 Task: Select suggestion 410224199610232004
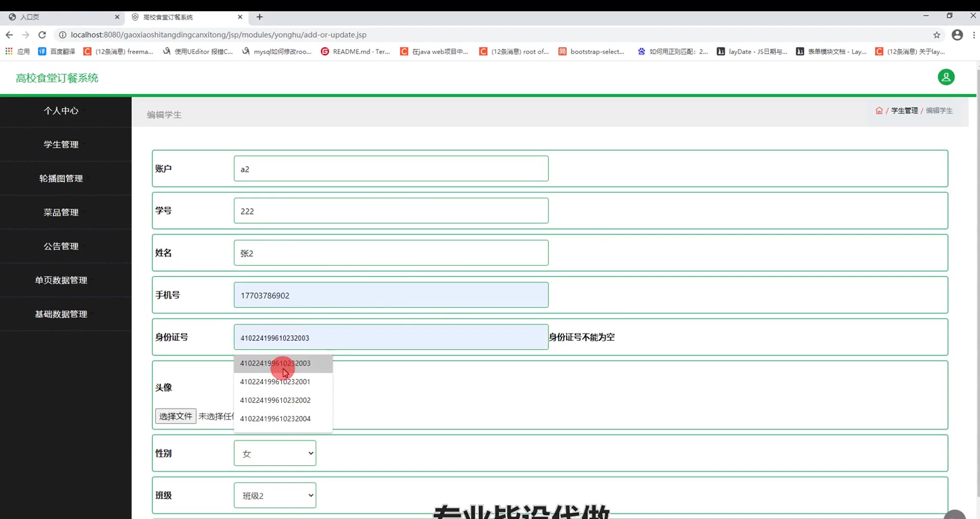pos(283,418)
